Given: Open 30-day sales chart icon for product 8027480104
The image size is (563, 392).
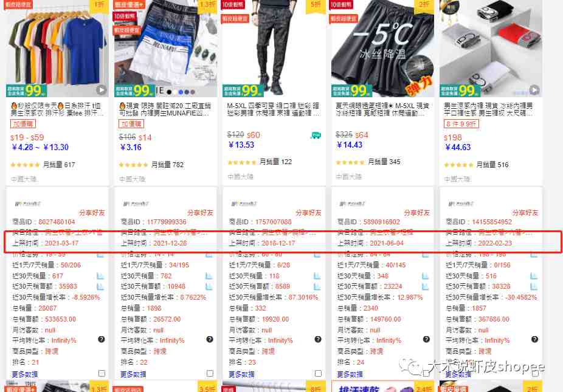Looking at the screenshot, I should click(x=100, y=276).
